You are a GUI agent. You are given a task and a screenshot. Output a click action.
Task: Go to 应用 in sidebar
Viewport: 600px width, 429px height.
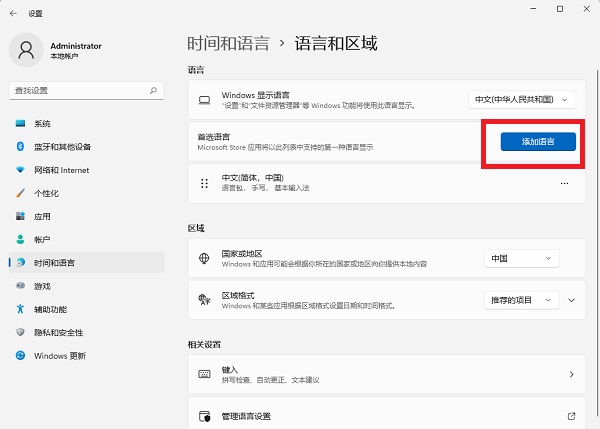tap(42, 216)
